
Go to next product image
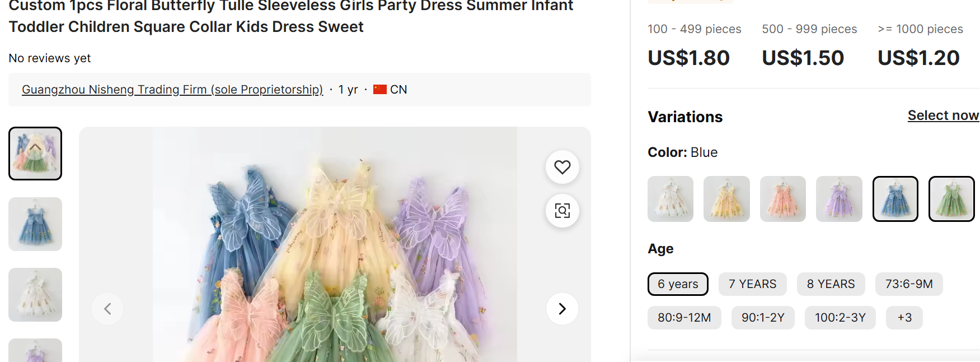[x=562, y=309]
